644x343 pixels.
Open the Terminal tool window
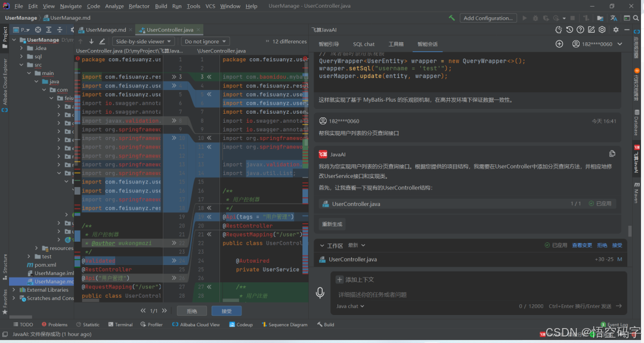(x=120, y=325)
